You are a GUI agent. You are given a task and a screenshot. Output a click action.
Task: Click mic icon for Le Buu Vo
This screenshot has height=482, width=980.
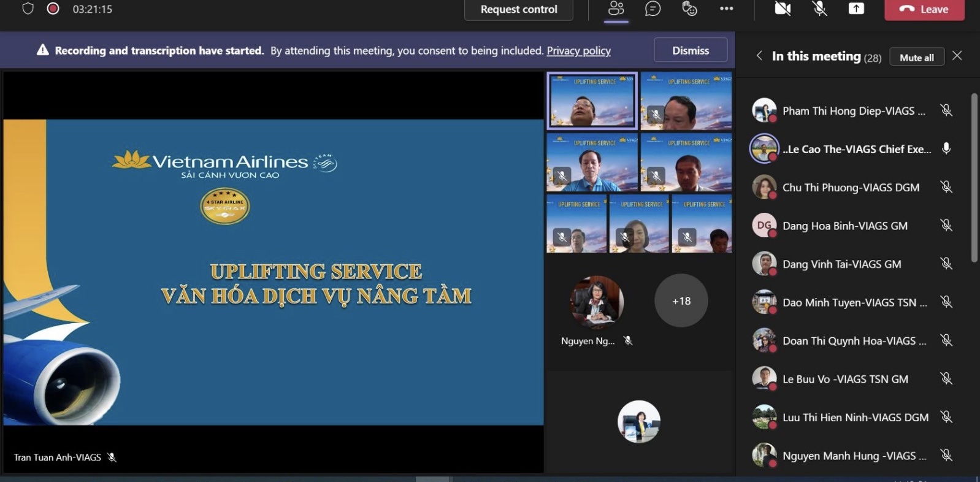[x=946, y=379]
